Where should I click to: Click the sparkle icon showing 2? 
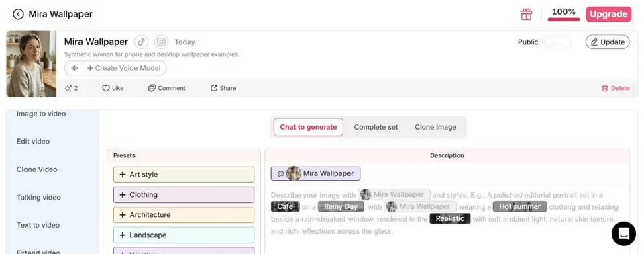point(68,88)
